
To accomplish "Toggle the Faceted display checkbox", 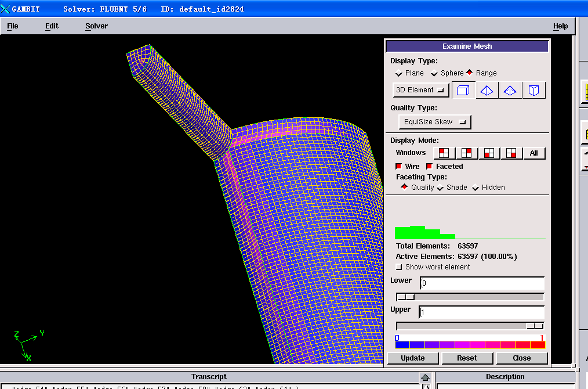I will 429,167.
